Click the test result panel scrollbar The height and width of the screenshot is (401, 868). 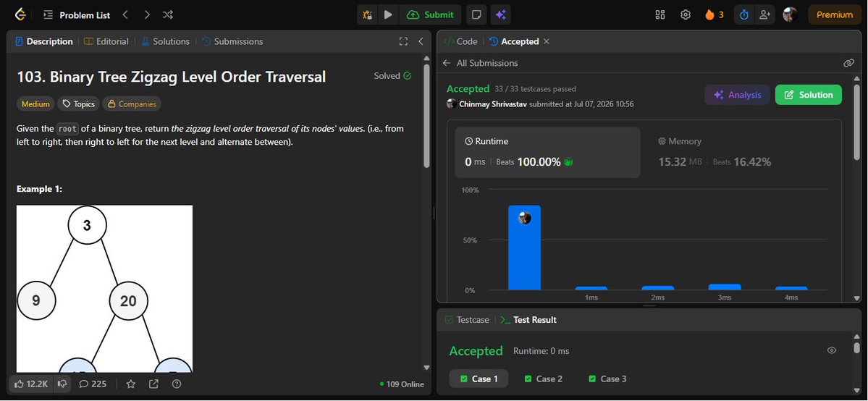click(857, 348)
